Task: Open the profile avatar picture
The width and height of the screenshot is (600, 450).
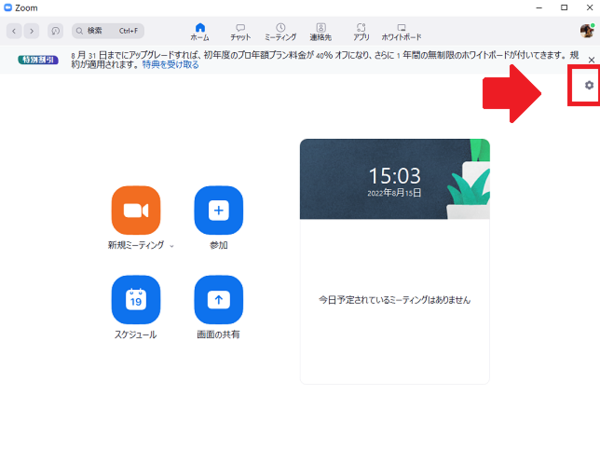Action: (x=587, y=31)
